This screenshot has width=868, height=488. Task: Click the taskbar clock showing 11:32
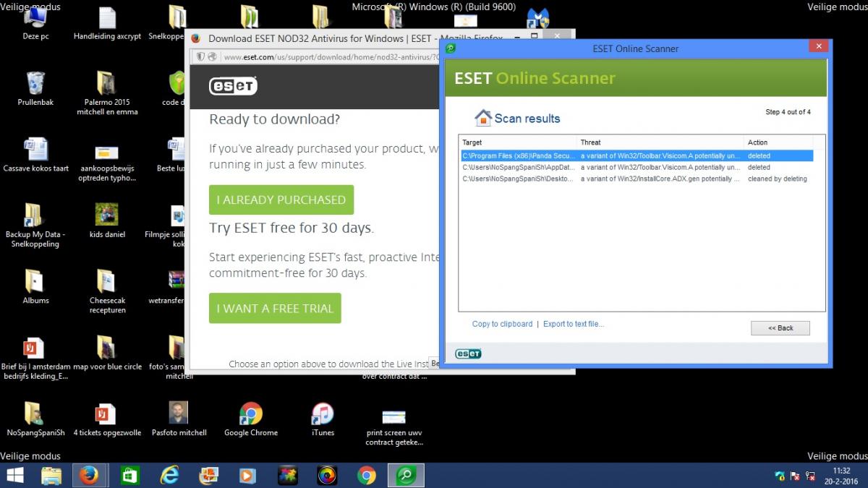click(x=841, y=475)
